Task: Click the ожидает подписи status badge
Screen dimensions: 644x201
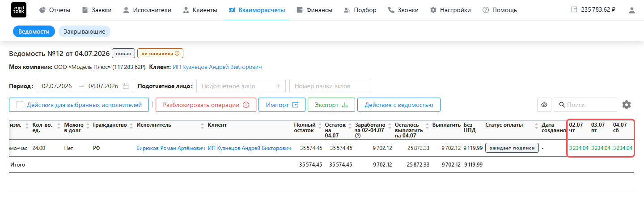Action: (x=512, y=148)
